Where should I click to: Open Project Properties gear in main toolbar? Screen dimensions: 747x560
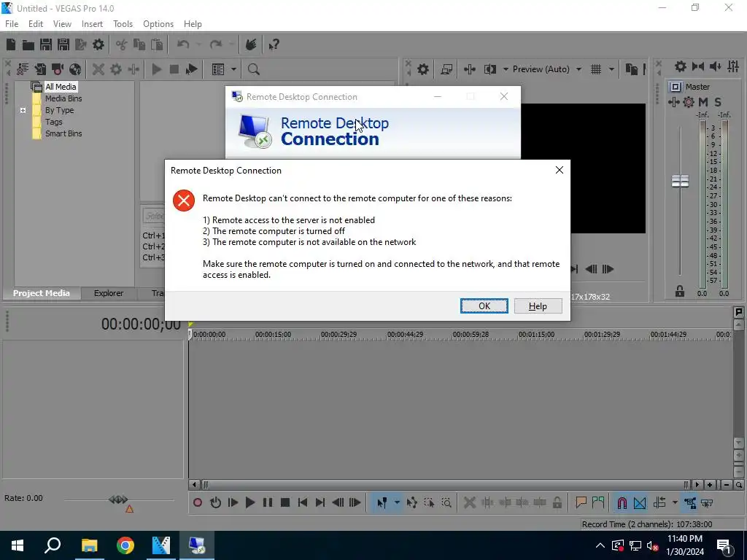coord(98,44)
